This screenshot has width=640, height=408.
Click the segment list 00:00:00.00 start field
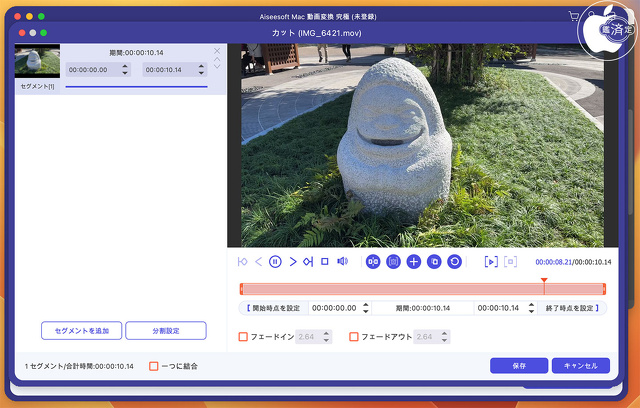coord(93,70)
